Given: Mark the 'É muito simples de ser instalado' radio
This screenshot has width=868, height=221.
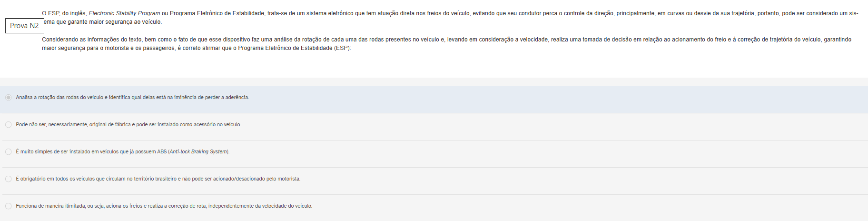Looking at the screenshot, I should click(x=8, y=152).
